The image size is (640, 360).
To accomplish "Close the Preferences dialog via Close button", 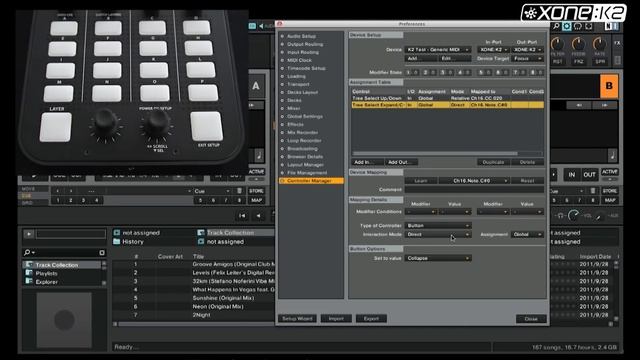I will tap(531, 319).
